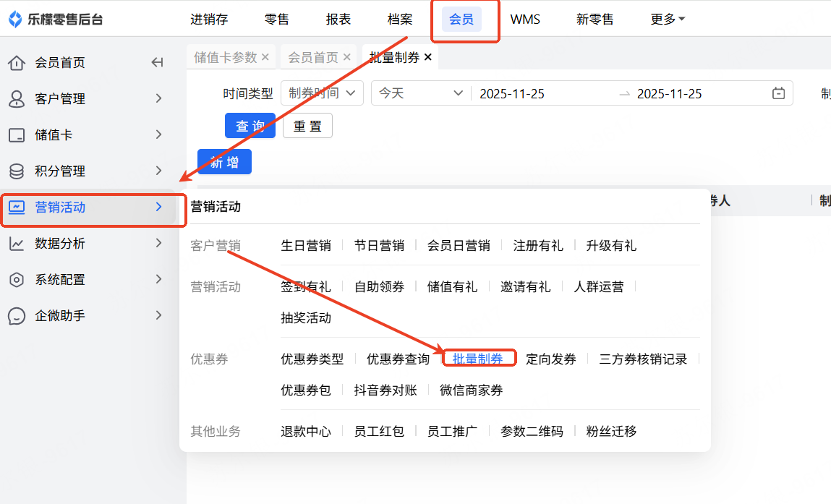This screenshot has height=504, width=831.
Task: Click the 重置 button
Action: pos(307,126)
